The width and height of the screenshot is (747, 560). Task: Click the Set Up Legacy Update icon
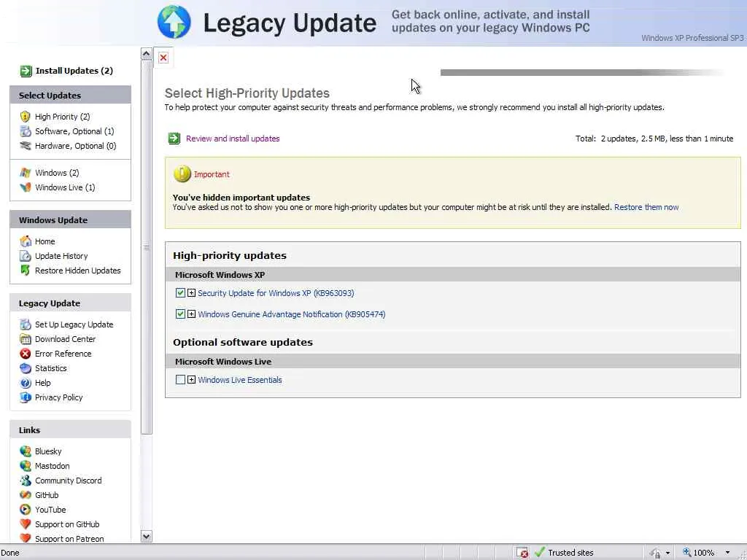click(x=26, y=324)
